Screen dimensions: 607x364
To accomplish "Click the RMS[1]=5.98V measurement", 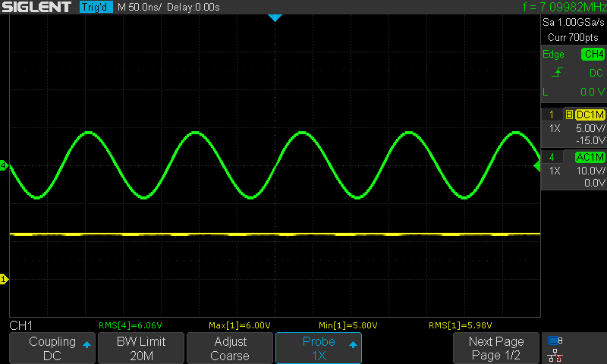I will coord(461,325).
